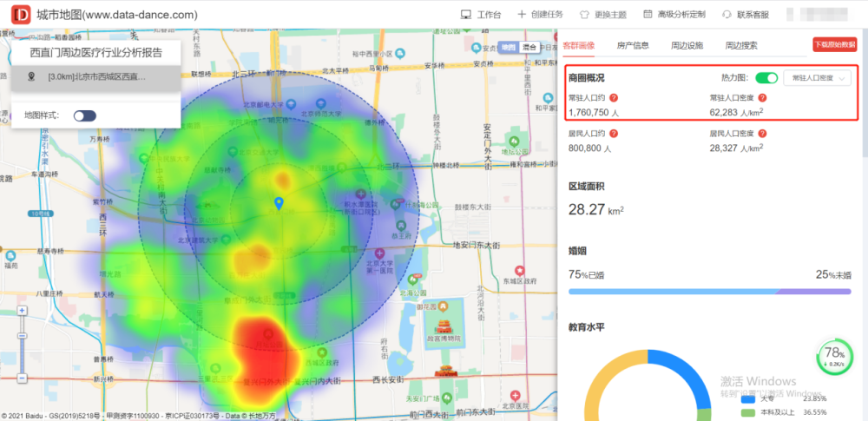Click the red D logo icon
This screenshot has width=868, height=421.
pyautogui.click(x=21, y=15)
